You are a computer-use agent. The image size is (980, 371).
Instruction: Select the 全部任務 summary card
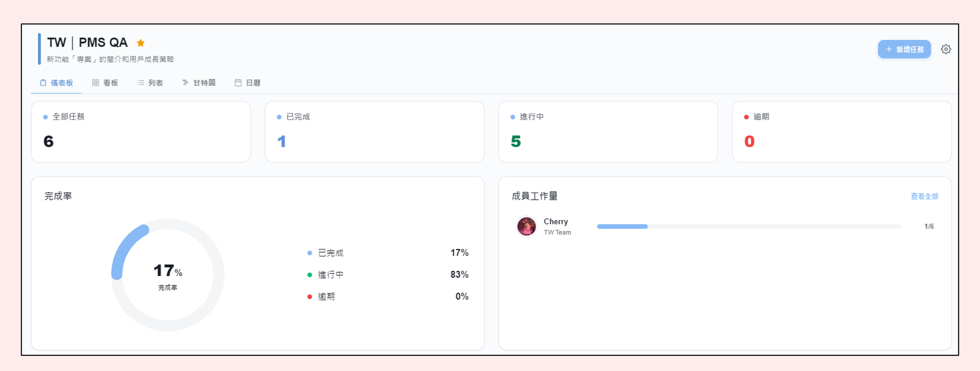141,132
